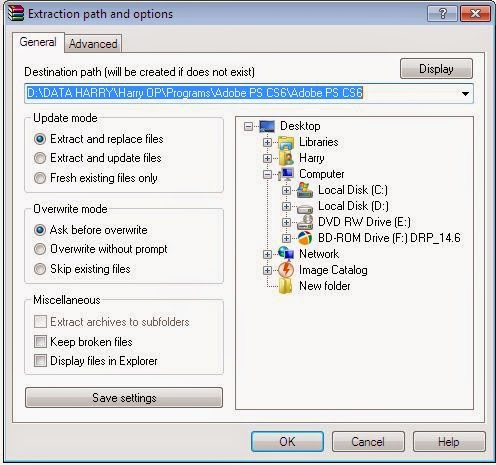Collapse the Desktop tree node
Viewport: 496px width, 465px height.
click(x=248, y=126)
